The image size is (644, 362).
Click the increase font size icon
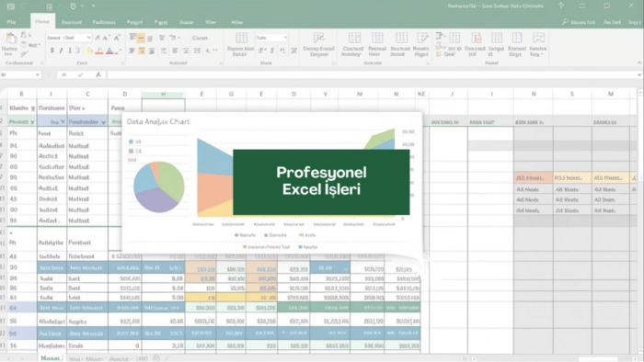106,38
